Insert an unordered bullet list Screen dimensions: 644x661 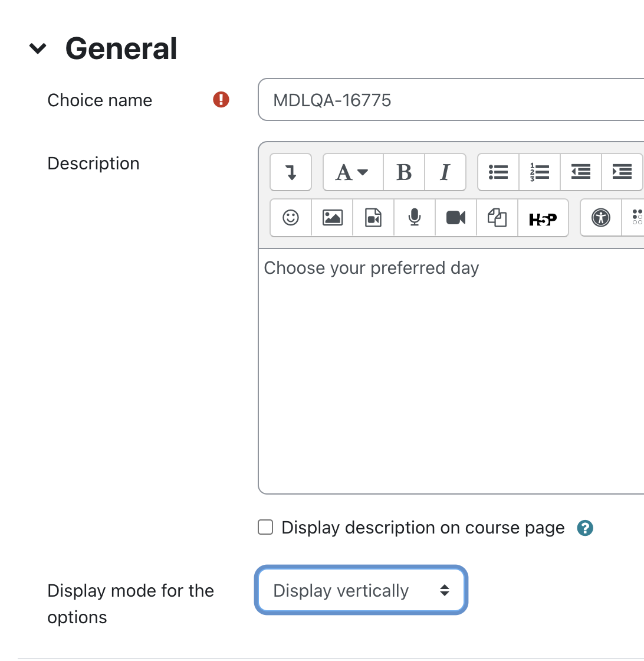[498, 172]
